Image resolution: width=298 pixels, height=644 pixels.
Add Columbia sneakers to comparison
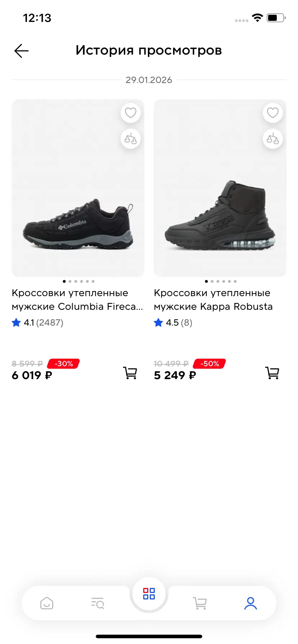(x=130, y=139)
